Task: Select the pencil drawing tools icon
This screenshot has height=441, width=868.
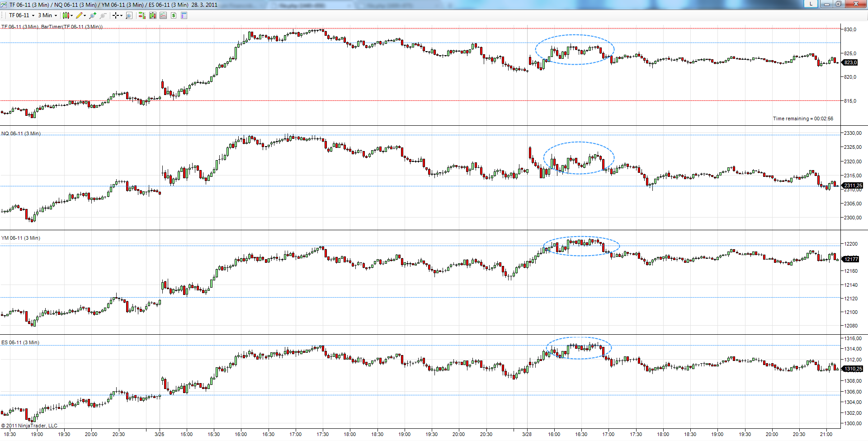Action: pyautogui.click(x=79, y=15)
